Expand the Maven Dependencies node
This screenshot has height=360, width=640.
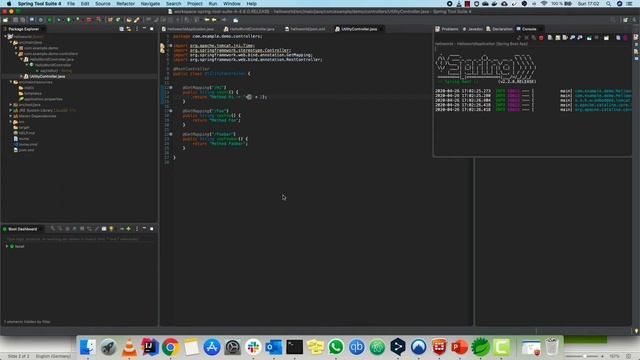pos(11,116)
